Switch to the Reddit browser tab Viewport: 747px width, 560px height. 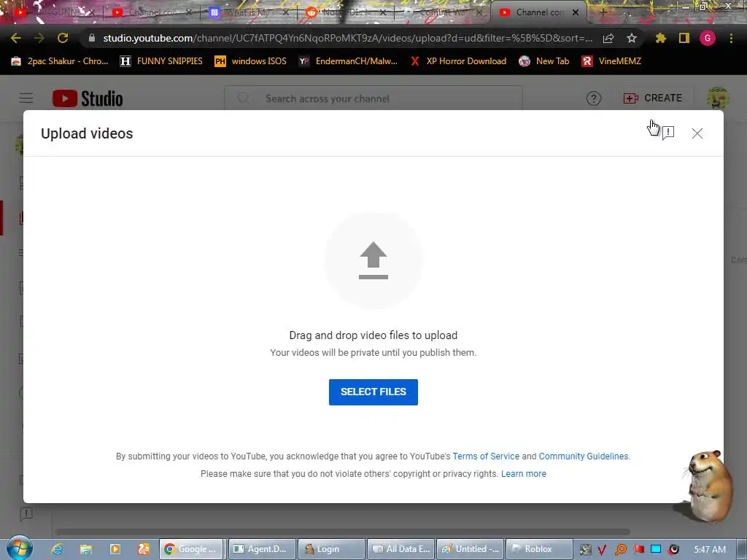347,12
